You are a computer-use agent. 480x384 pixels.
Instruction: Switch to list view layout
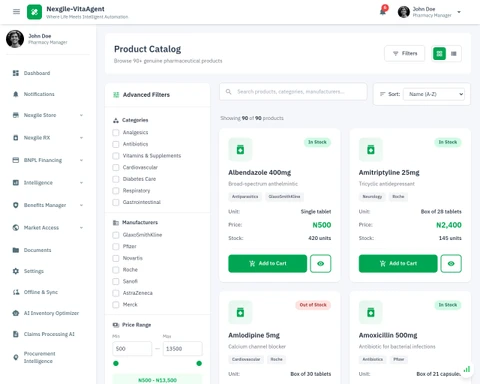[x=454, y=54]
